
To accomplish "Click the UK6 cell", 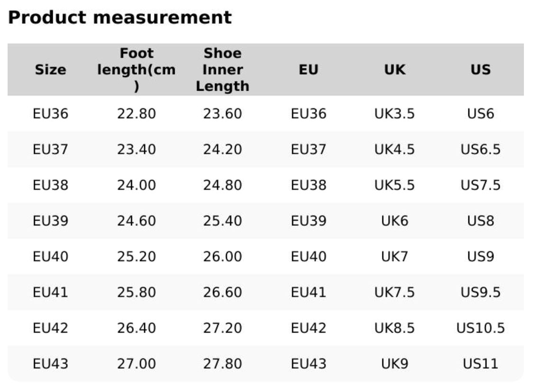I will tap(394, 221).
